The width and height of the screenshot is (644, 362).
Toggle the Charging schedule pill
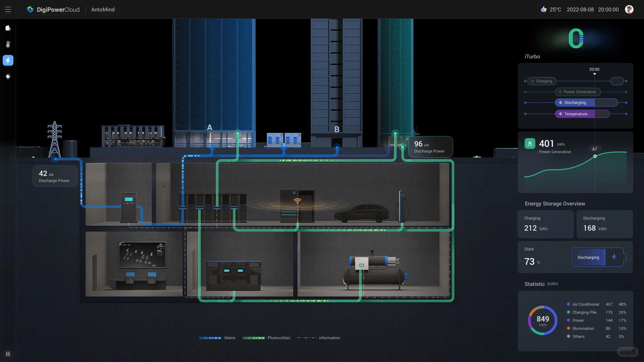coord(541,81)
